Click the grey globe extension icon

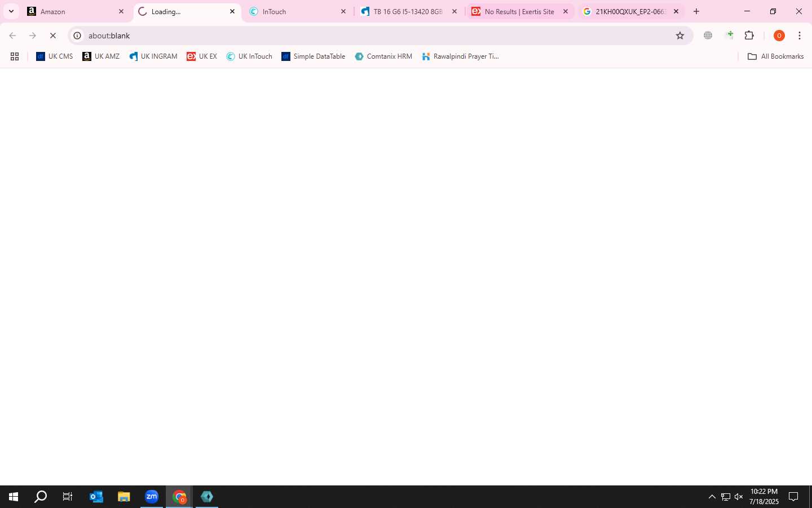pos(708,36)
